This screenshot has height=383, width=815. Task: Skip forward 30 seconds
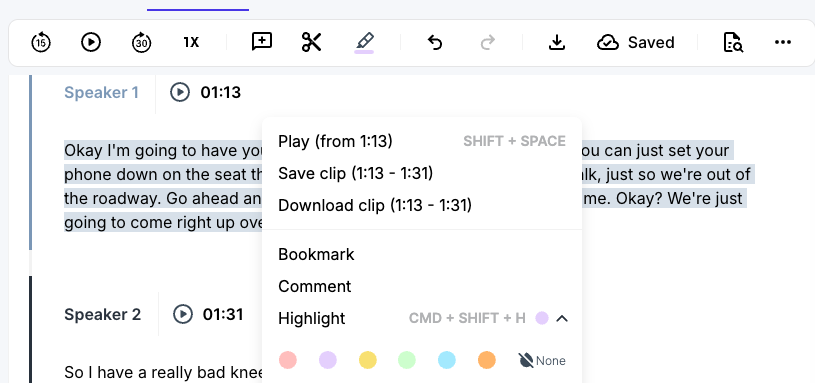tap(141, 42)
